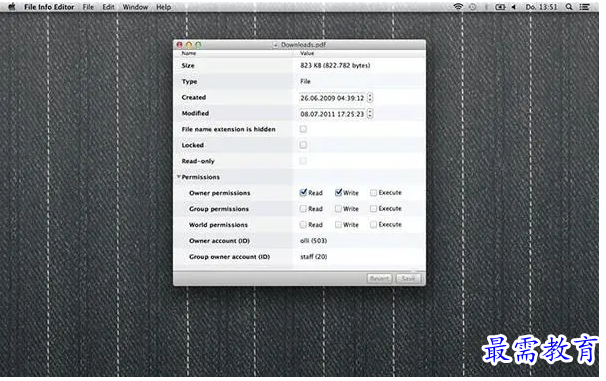
Task: Open the Edit menu
Action: click(x=108, y=7)
